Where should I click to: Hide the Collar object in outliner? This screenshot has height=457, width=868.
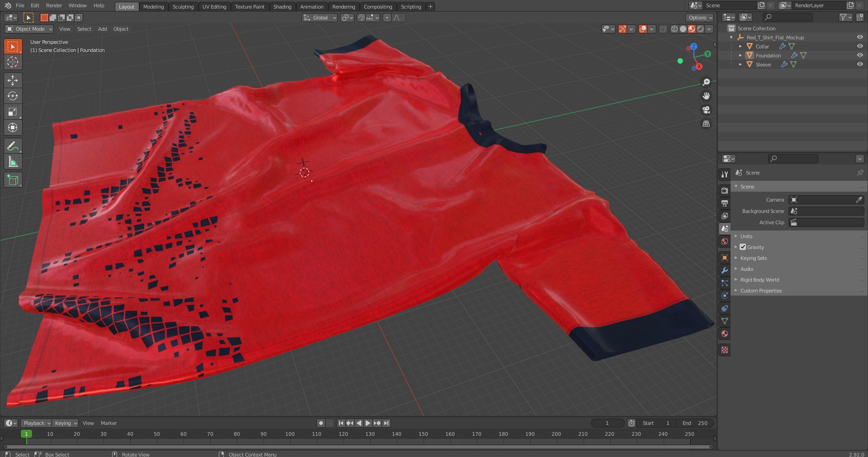tap(860, 46)
